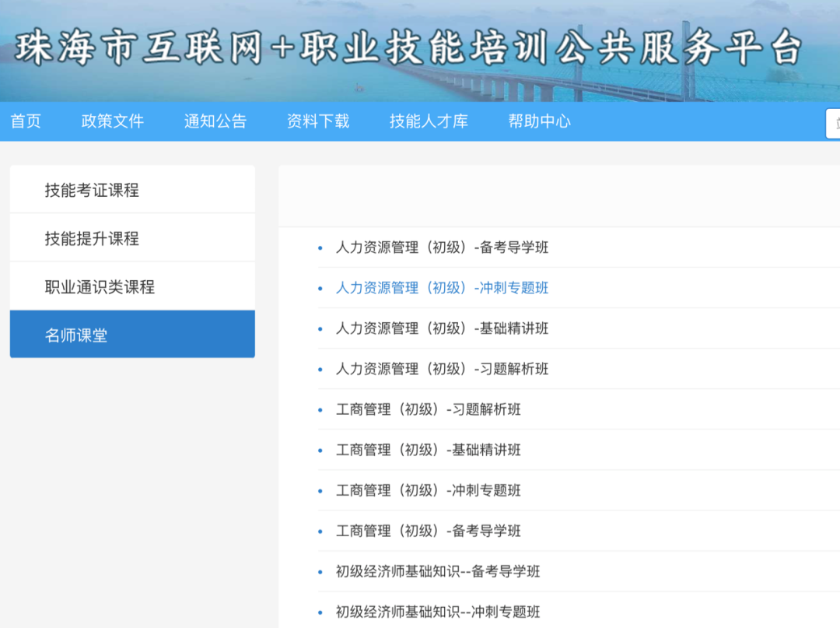Screen dimensions: 840x628
Task: Switch to 技能提升课程 sidebar category
Action: point(92,239)
